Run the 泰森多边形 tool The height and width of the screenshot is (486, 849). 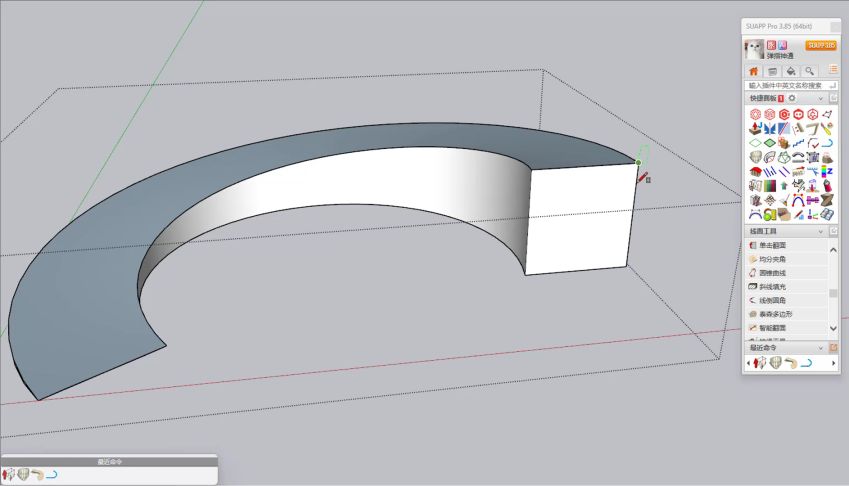point(771,314)
